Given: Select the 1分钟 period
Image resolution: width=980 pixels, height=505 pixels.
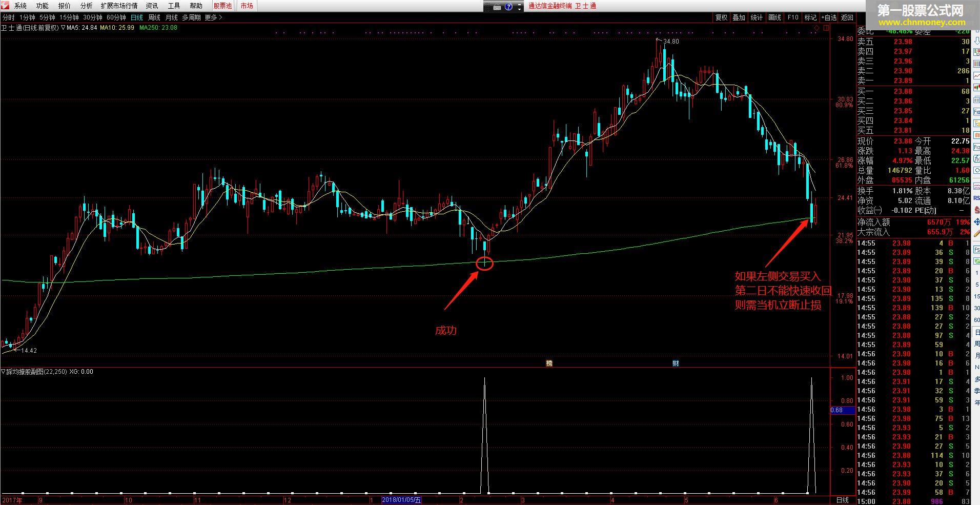Looking at the screenshot, I should coord(27,17).
